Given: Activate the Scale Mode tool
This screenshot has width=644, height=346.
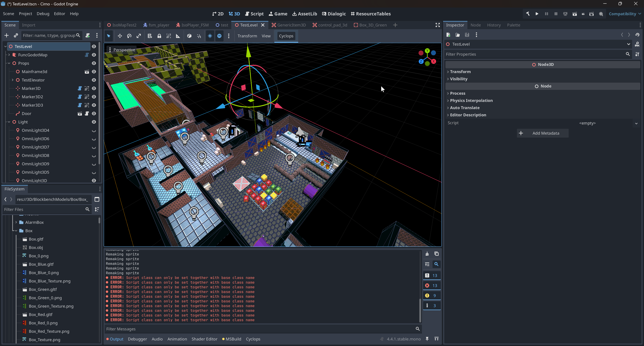Looking at the screenshot, I should point(139,36).
